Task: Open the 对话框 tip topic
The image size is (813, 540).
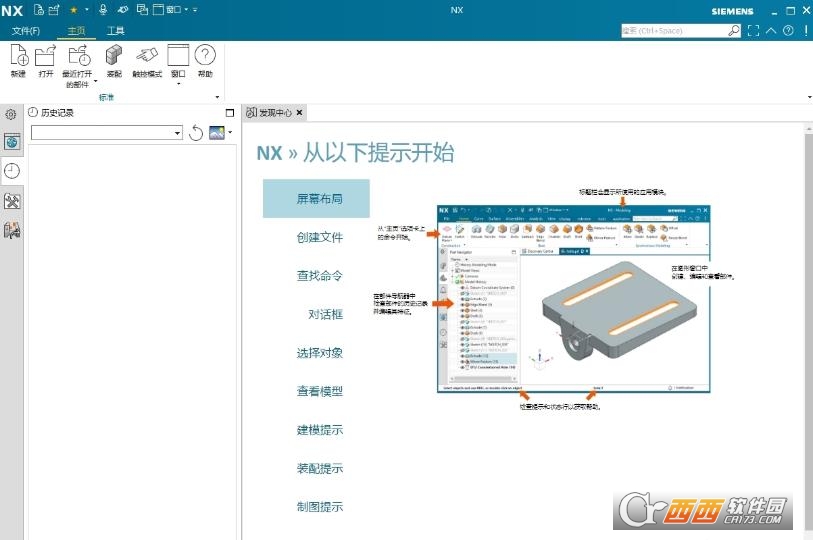Action: coord(325,314)
